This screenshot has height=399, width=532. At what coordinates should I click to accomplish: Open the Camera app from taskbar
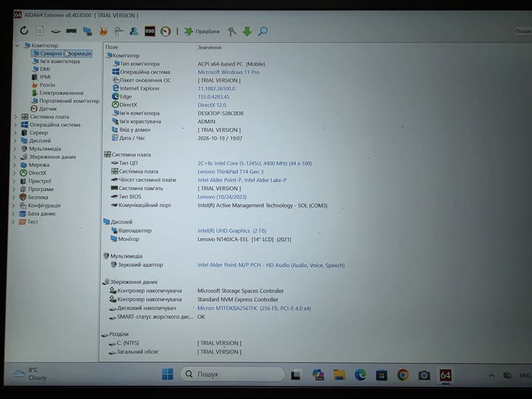[424, 375]
